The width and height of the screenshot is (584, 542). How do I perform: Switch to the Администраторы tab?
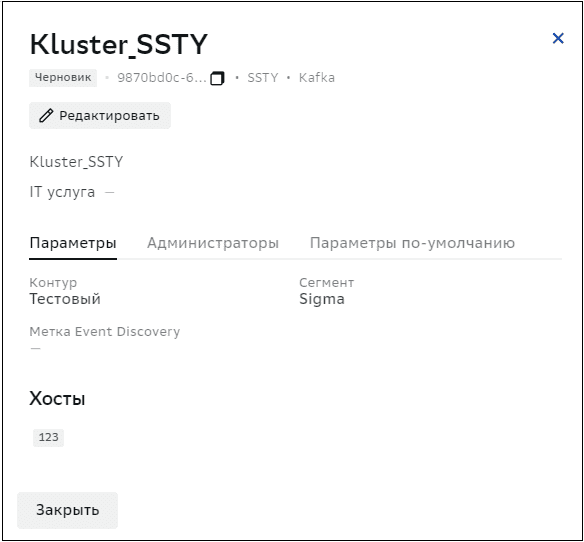213,243
